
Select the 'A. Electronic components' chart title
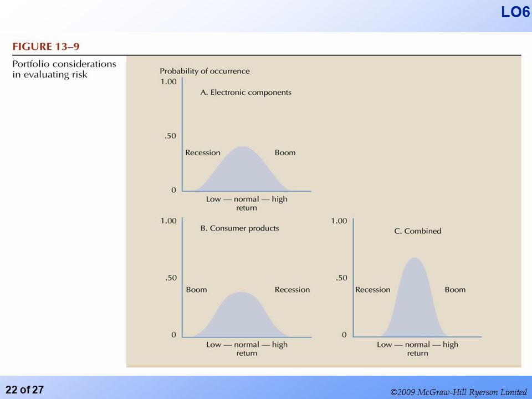point(245,93)
